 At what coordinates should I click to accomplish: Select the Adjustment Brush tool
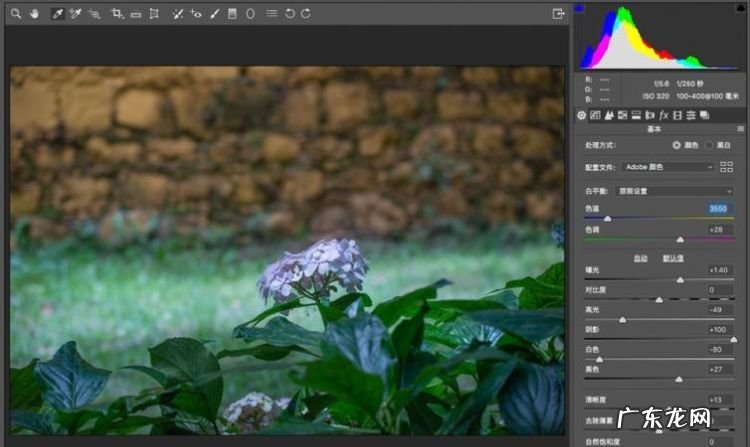coord(214,13)
